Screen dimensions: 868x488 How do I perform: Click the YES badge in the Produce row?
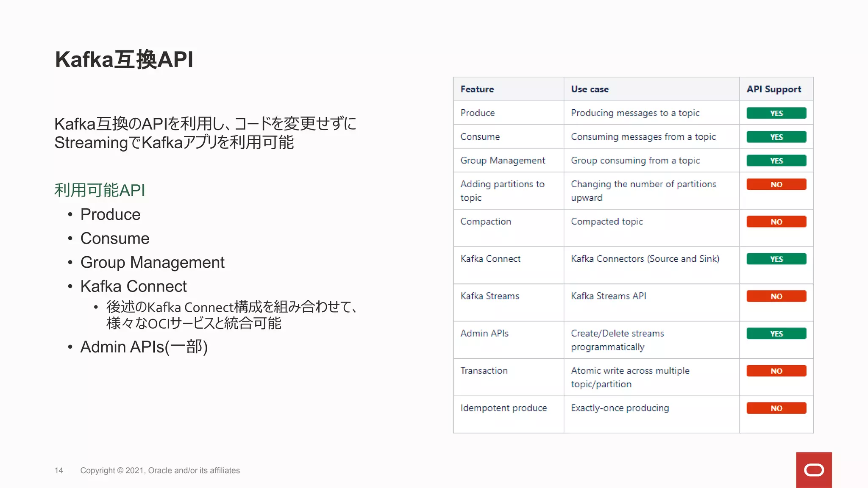click(x=776, y=113)
